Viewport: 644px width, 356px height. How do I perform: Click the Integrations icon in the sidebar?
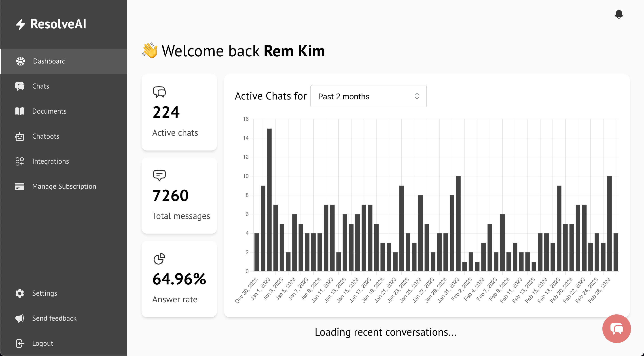20,161
